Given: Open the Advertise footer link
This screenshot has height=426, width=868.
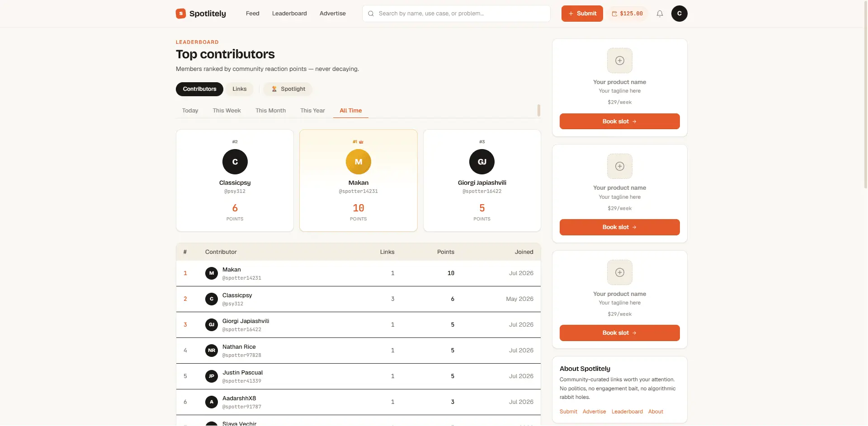Looking at the screenshot, I should tap(594, 412).
